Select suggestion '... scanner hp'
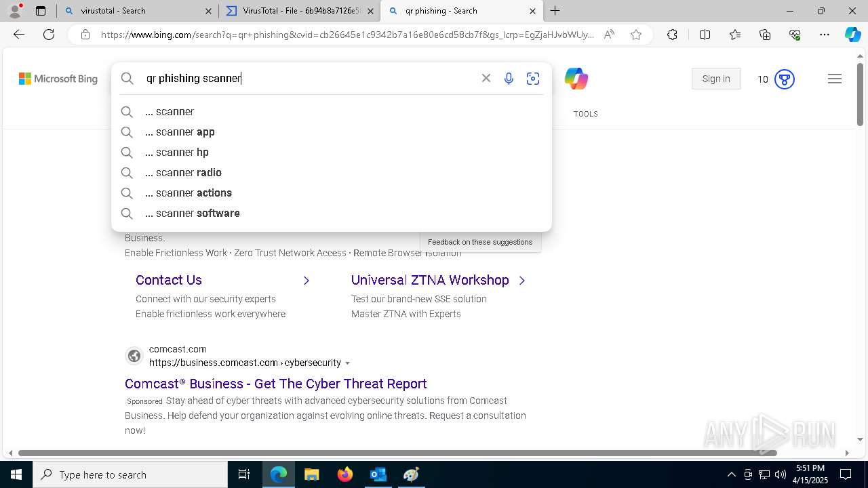The image size is (868, 488). point(332,152)
